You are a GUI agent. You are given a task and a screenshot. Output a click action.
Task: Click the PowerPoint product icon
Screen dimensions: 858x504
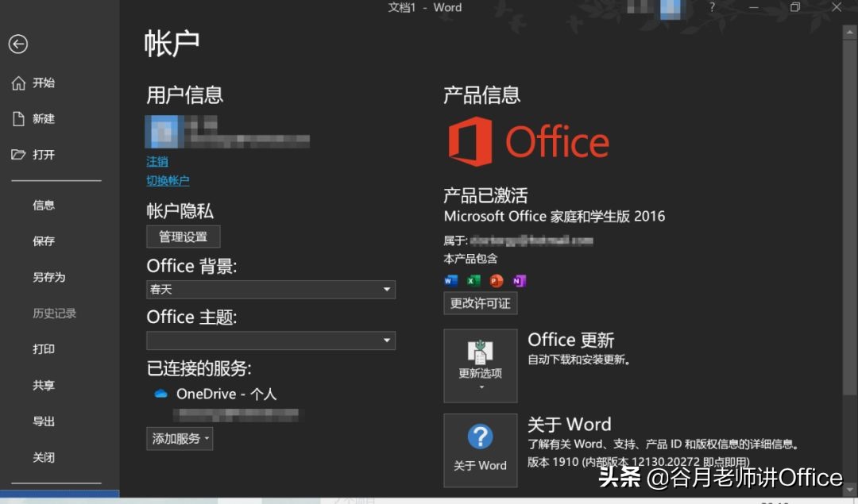pyautogui.click(x=497, y=280)
